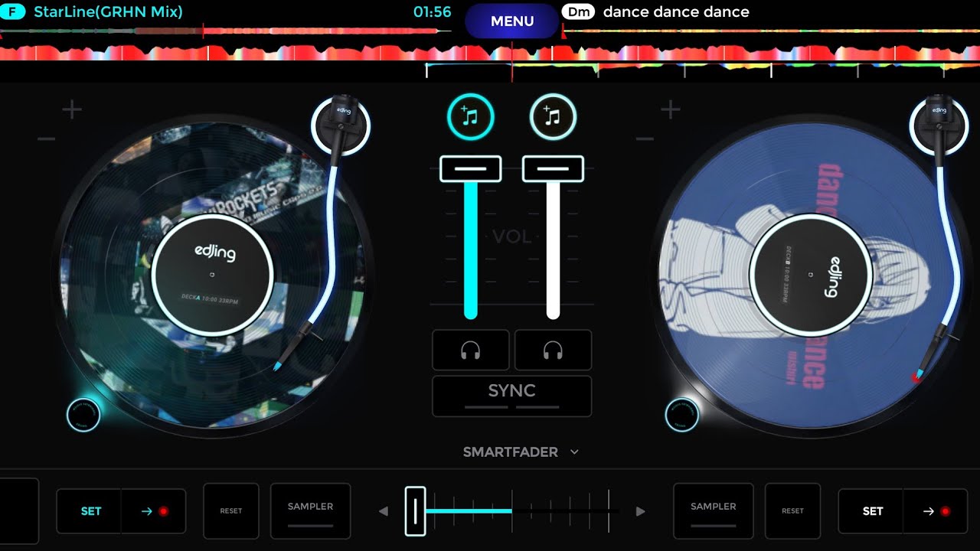Click the 01:56 time display
The image size is (980, 551).
[x=432, y=12]
